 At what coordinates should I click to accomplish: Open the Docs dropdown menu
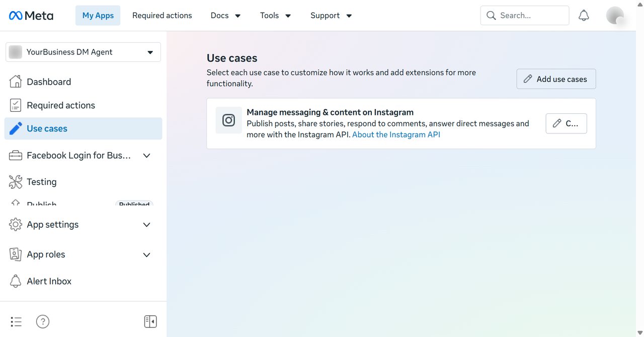225,16
